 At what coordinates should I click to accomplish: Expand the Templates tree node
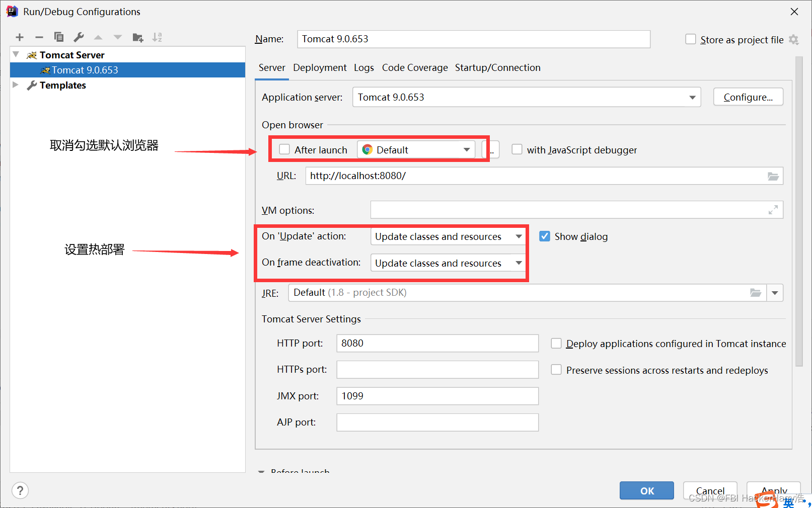(16, 84)
